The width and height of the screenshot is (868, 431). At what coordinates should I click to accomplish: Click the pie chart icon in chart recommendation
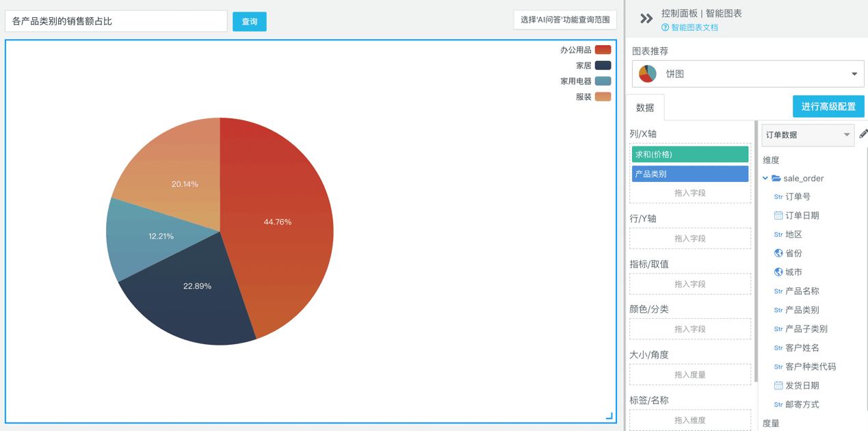pyautogui.click(x=648, y=74)
